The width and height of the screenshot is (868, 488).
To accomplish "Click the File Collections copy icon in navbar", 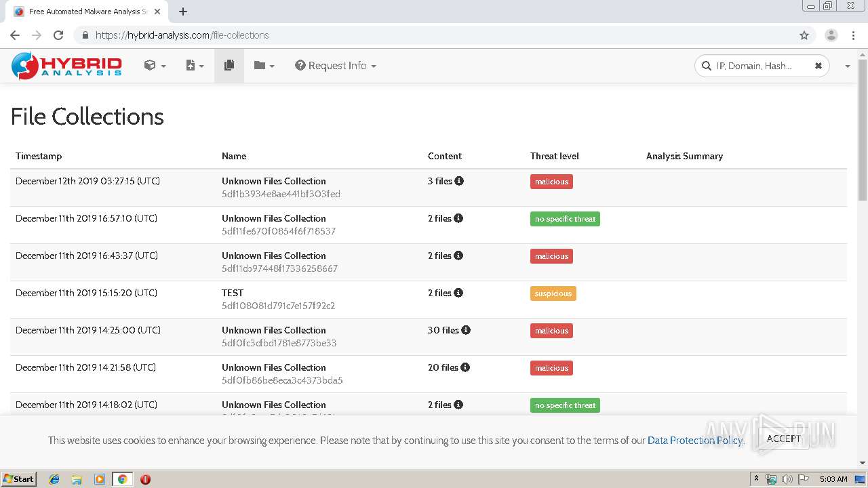I will [229, 66].
